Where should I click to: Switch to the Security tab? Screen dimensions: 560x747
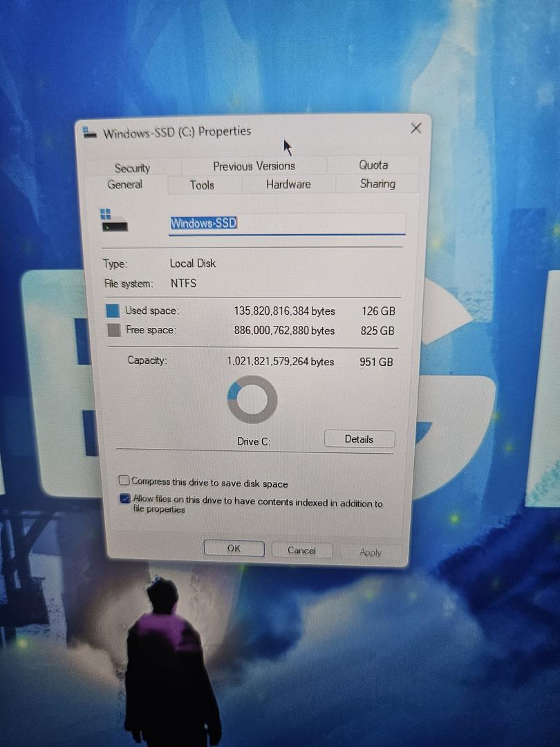[132, 167]
